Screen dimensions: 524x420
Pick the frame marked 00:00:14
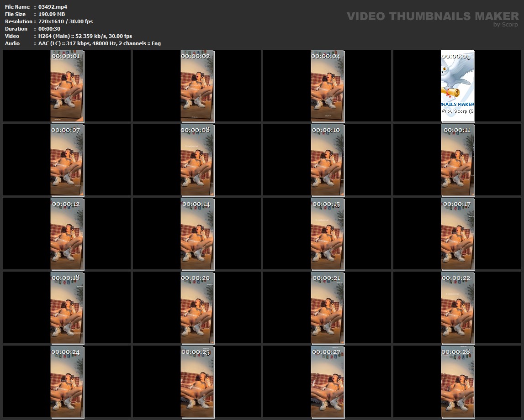(197, 235)
